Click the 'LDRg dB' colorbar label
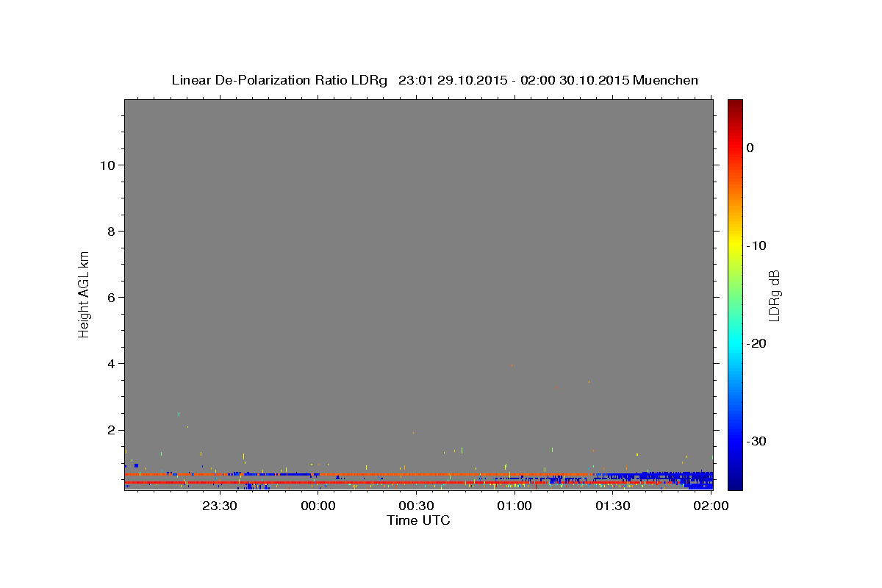The image size is (882, 588). [773, 295]
